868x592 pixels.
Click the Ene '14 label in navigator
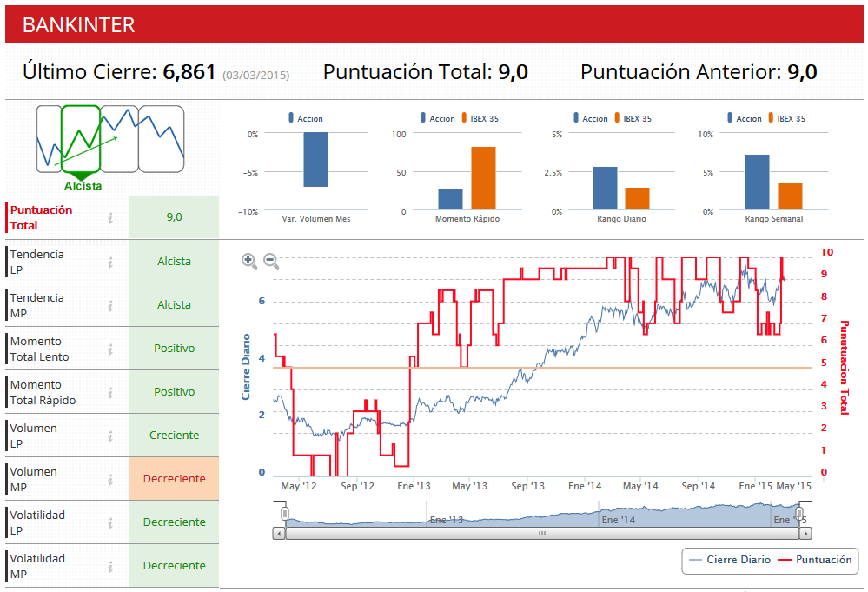[619, 520]
